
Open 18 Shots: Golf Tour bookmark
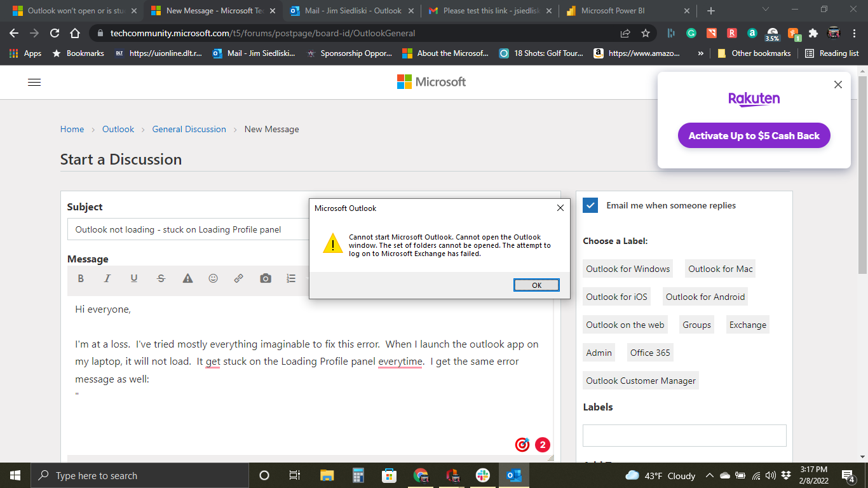tap(541, 53)
